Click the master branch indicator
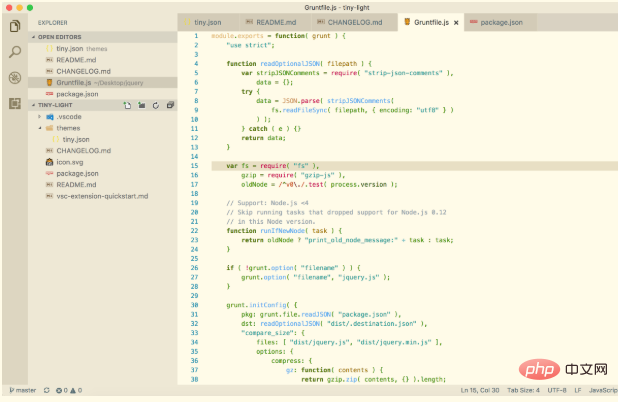618x402 pixels. click(23, 390)
